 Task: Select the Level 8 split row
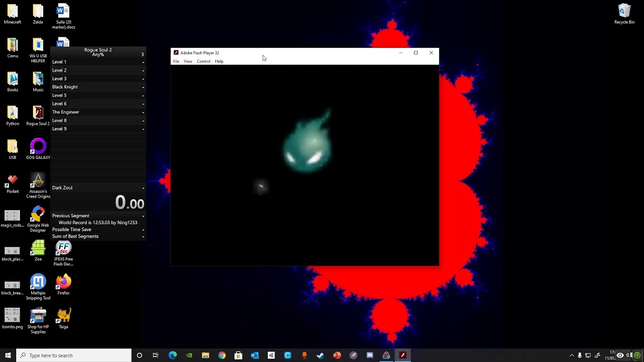[98, 121]
